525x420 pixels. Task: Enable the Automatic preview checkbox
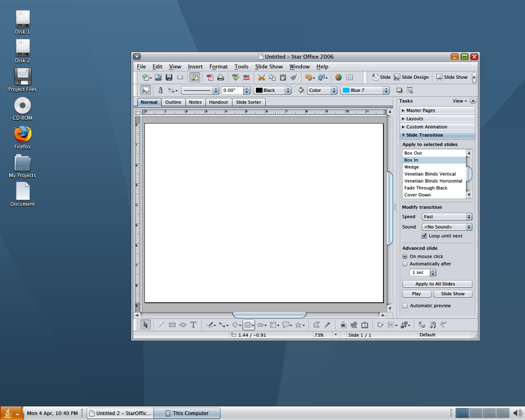(405, 306)
